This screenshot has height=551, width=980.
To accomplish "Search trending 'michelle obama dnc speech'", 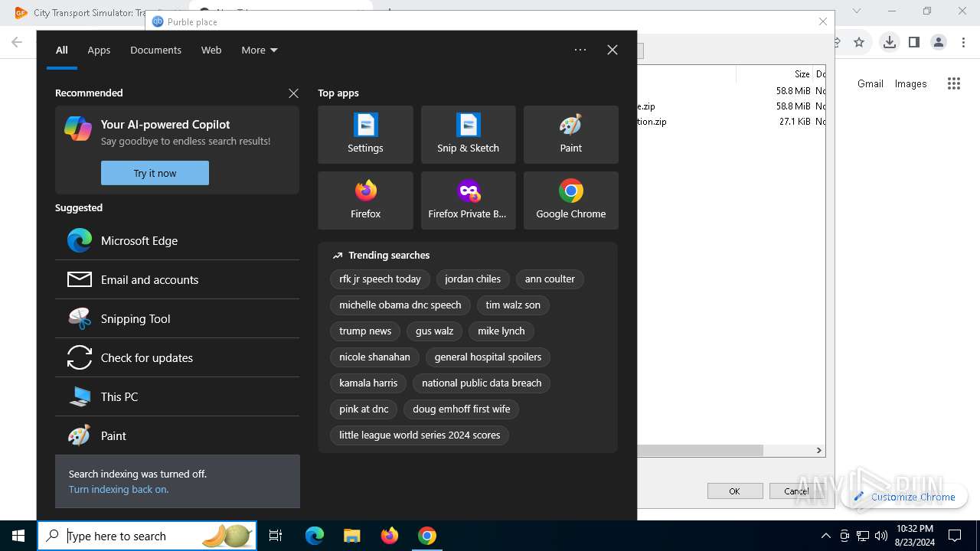I will pos(400,305).
